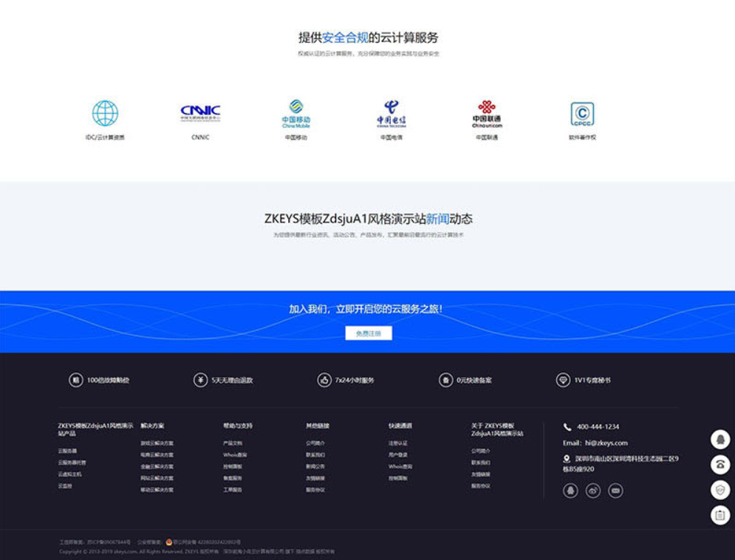Screen dimensions: 735x560
Task: Open the 云监控 footer product link
Action: point(65,486)
